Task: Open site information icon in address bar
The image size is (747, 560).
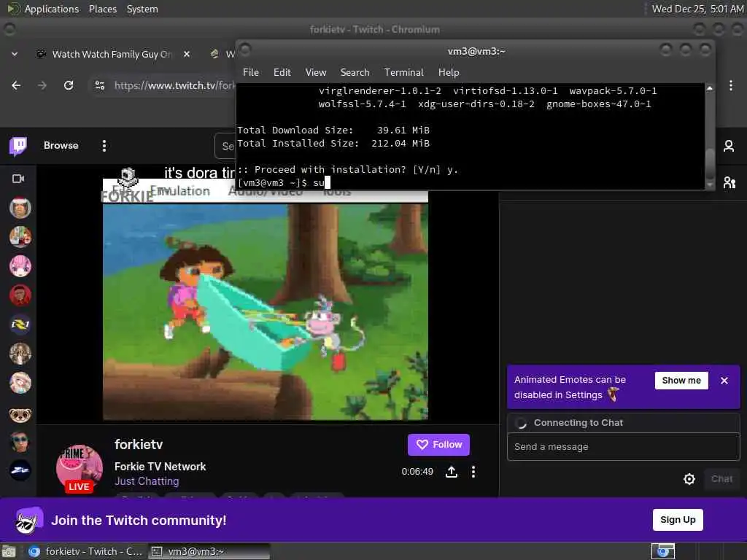Action: click(99, 85)
